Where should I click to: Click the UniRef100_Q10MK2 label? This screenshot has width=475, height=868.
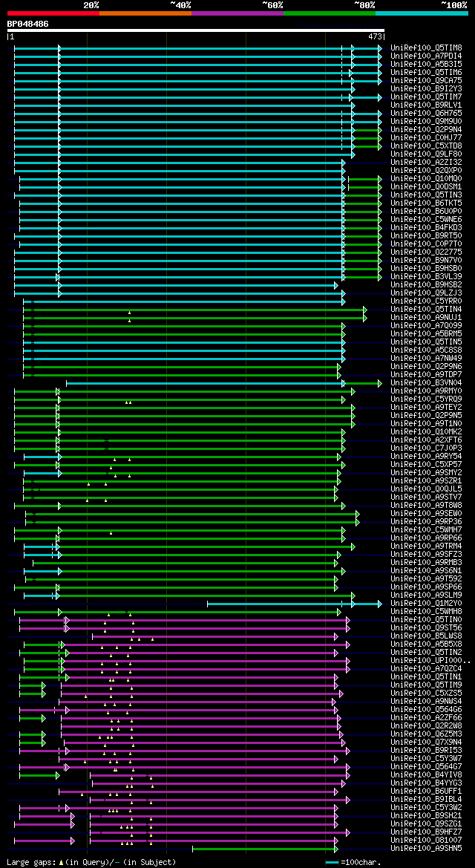(426, 432)
